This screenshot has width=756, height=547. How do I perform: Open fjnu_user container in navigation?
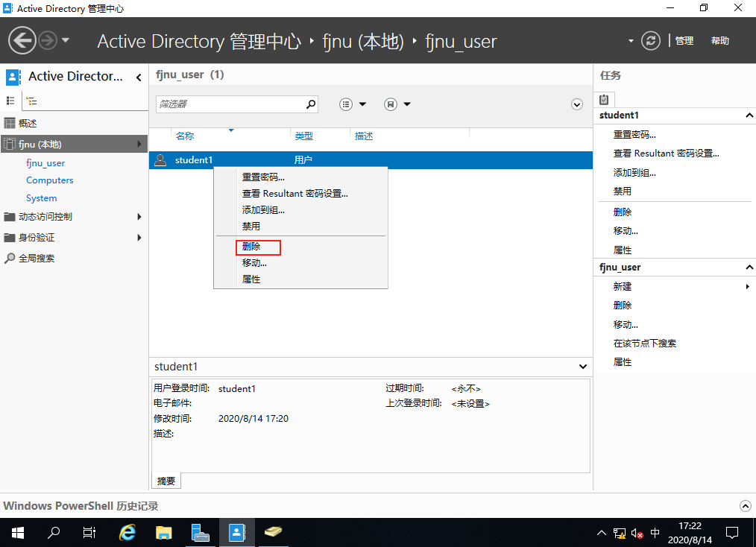tap(45, 163)
